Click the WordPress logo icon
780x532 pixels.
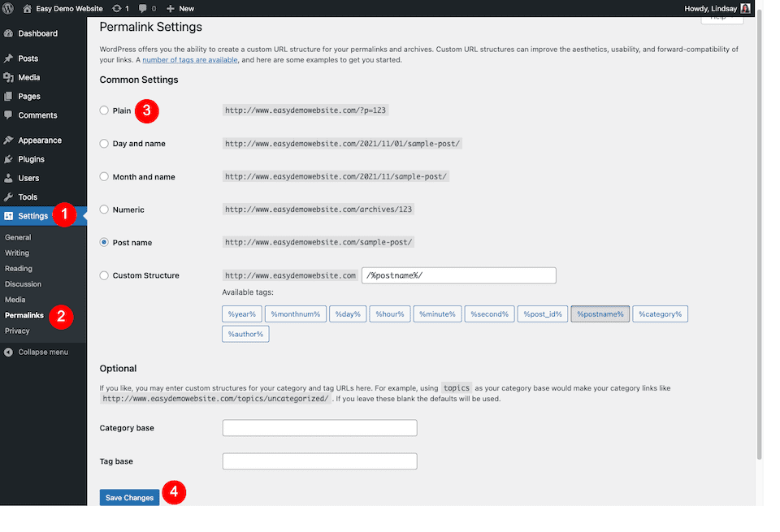9,8
